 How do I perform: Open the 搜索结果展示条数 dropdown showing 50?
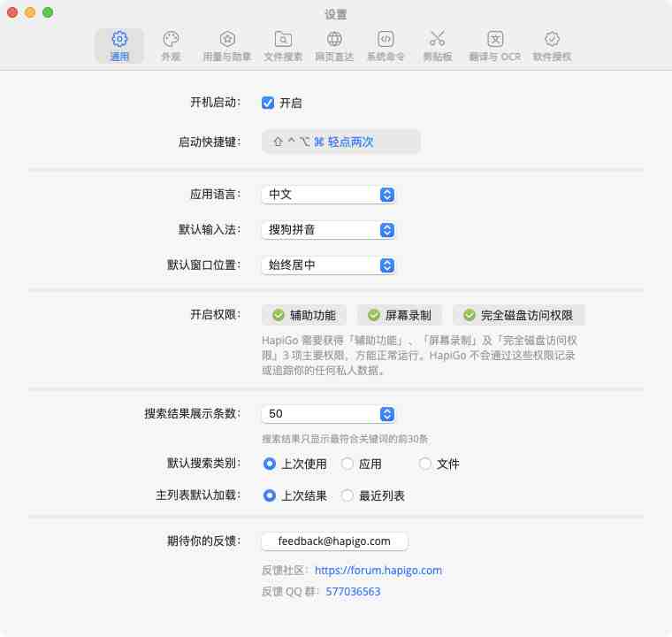pos(328,414)
